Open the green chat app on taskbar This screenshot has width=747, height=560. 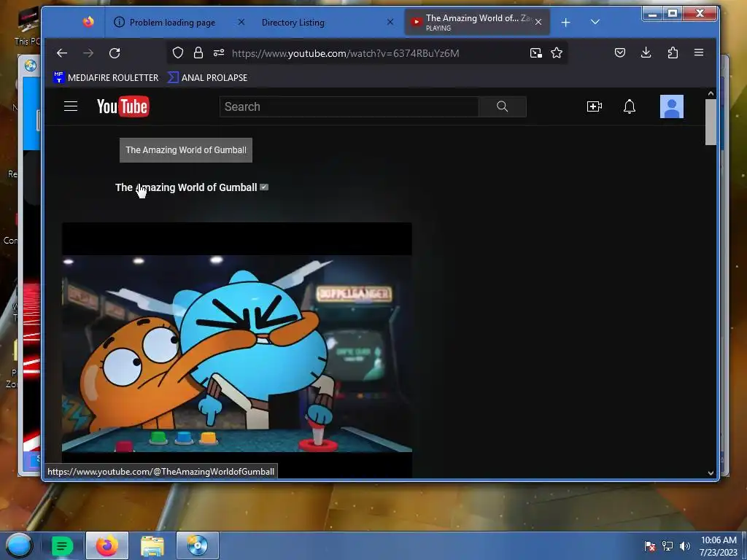62,545
